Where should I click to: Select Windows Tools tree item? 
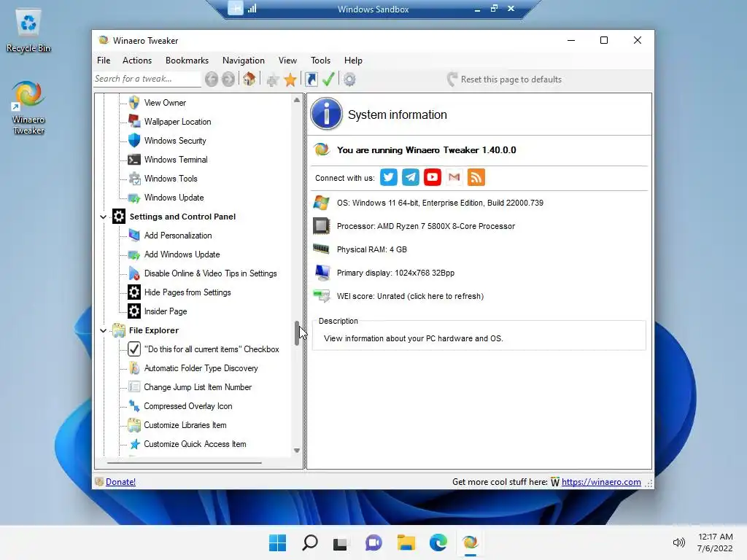click(x=171, y=179)
